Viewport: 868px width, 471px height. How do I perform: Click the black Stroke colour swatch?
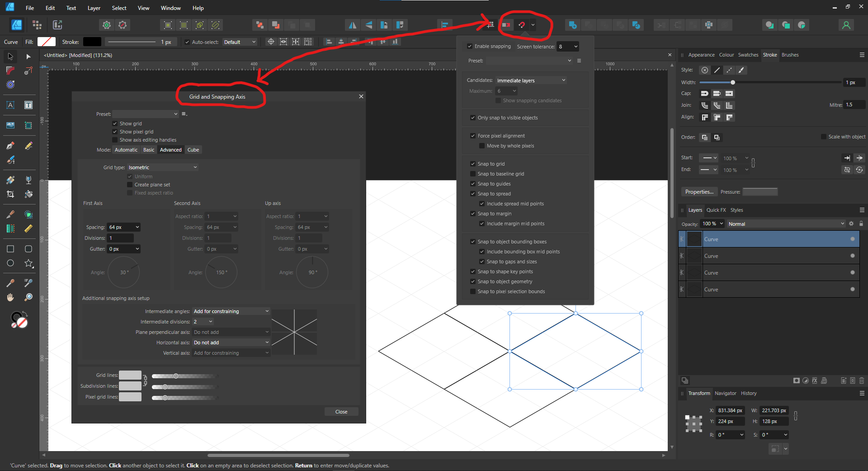[92, 42]
